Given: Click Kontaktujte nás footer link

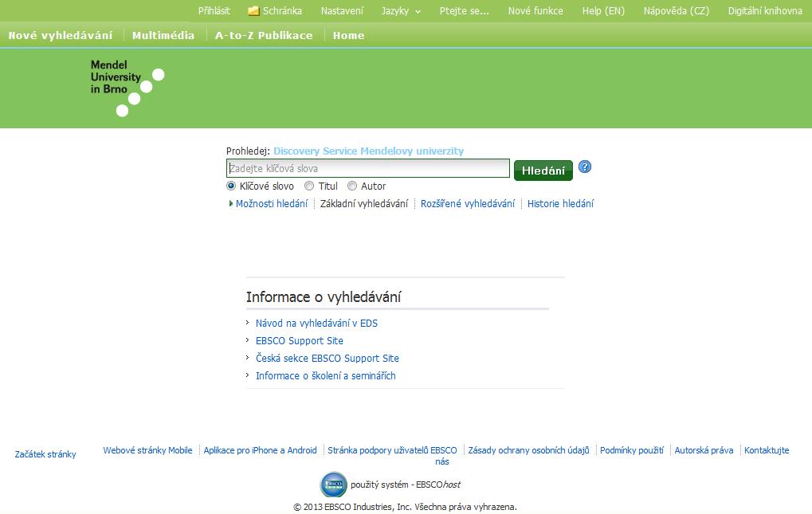Looking at the screenshot, I should point(767,450).
